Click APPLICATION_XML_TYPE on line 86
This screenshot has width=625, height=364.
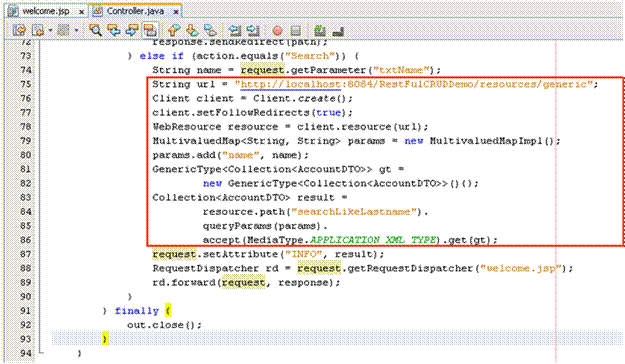(373, 240)
